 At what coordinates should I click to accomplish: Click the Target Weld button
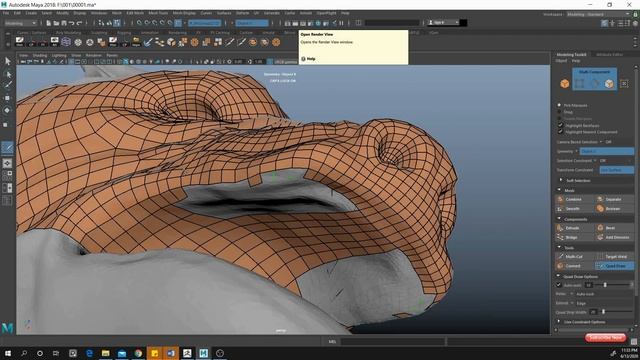pyautogui.click(x=614, y=256)
